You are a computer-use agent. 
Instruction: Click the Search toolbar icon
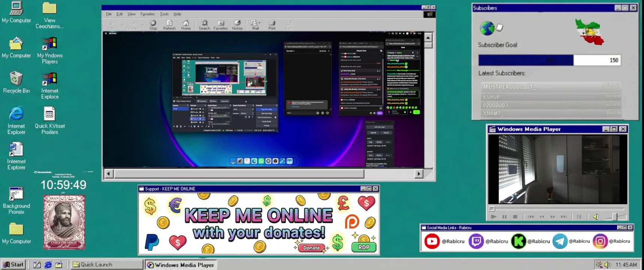pyautogui.click(x=204, y=25)
